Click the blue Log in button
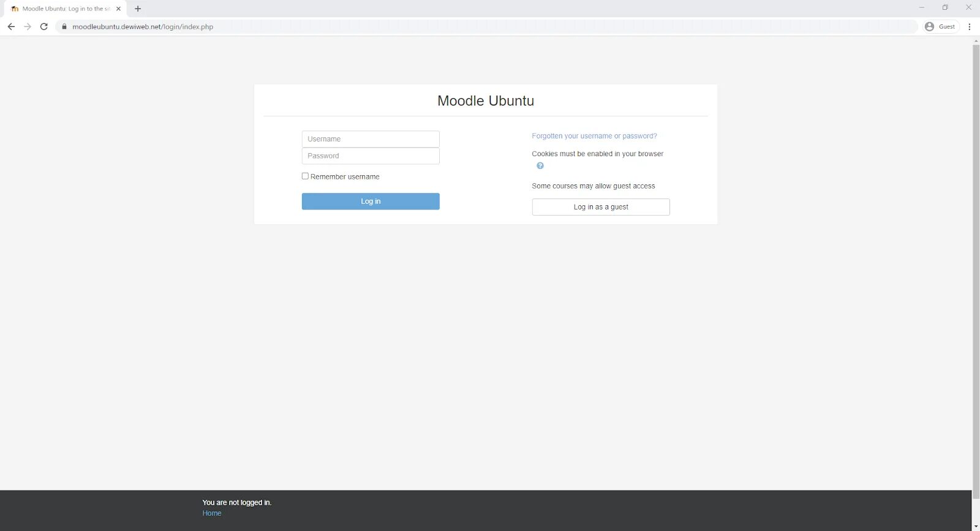 tap(371, 201)
